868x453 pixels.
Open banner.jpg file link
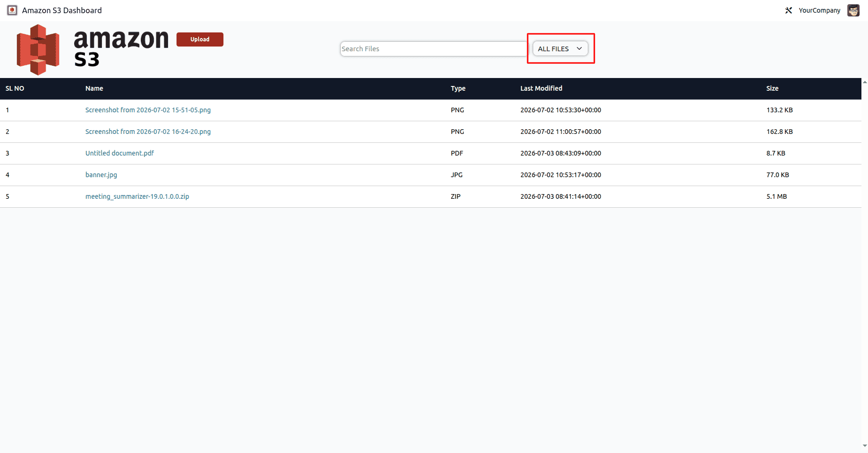[101, 175]
